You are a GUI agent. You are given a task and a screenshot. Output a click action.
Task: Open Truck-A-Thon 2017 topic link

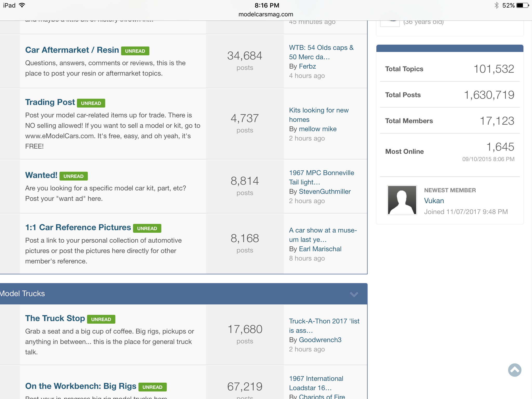[x=324, y=326]
